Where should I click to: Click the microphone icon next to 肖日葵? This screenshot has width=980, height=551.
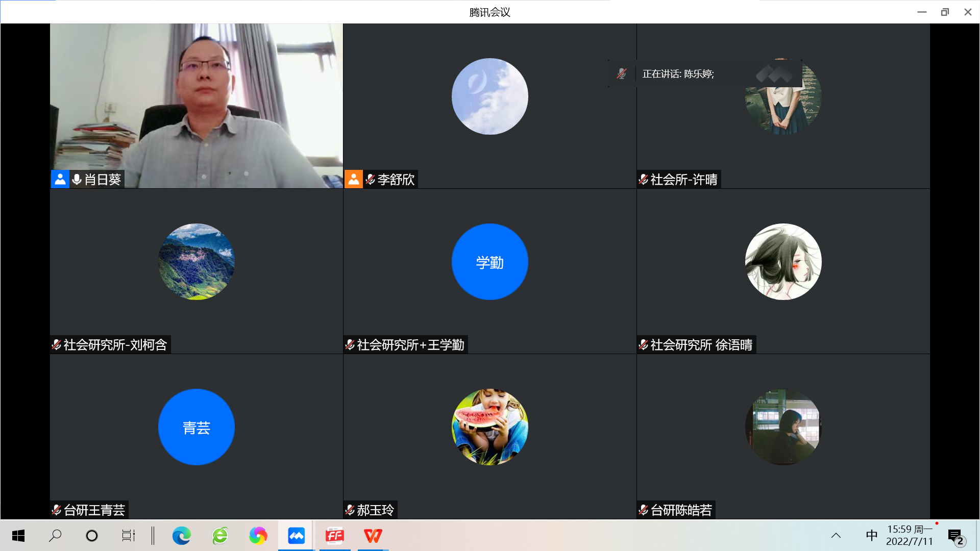[77, 179]
